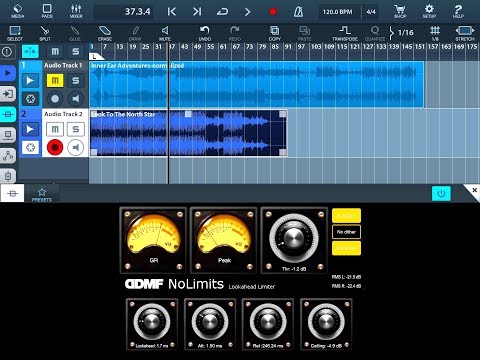The image size is (480, 360).
Task: Click the No dither button
Action: coord(346,232)
